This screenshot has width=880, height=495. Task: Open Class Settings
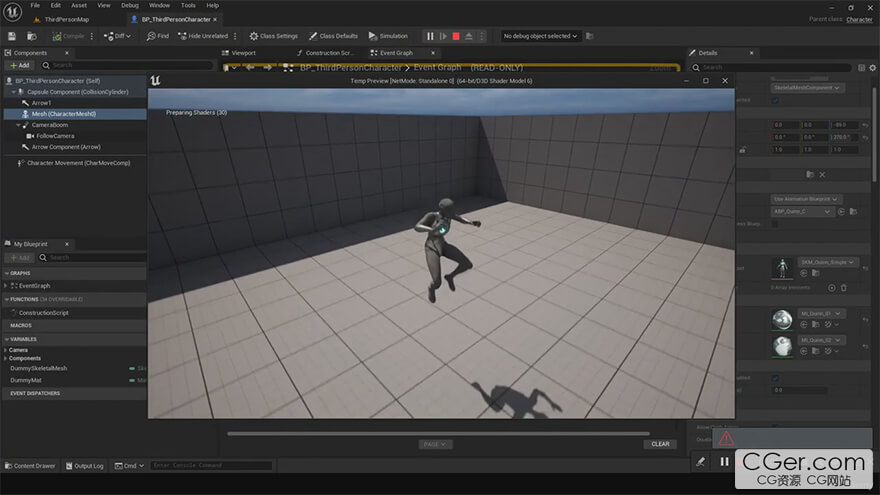(273, 36)
